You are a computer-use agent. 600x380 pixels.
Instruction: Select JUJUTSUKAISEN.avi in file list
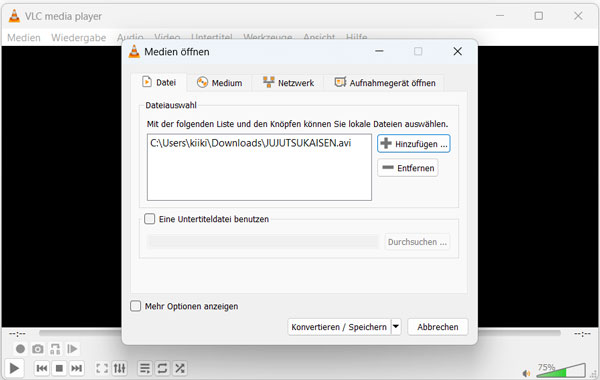[x=251, y=143]
